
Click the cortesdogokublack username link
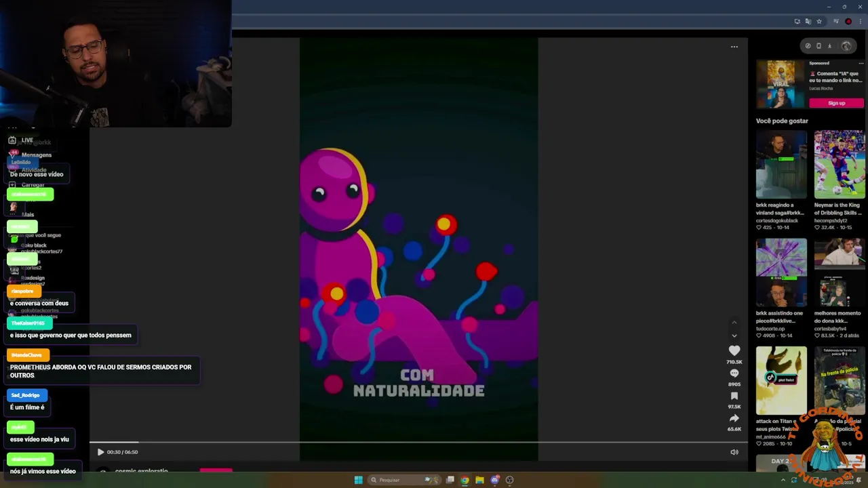coord(777,221)
